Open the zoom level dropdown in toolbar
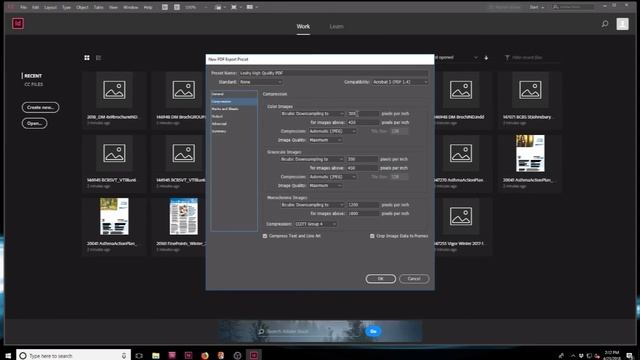This screenshot has width=640, height=360. (197, 7)
